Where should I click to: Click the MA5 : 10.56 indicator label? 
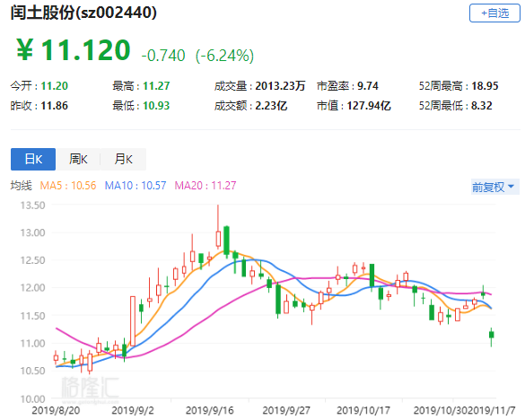pos(68,185)
